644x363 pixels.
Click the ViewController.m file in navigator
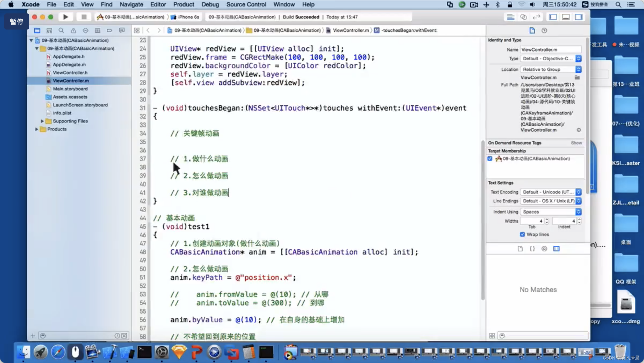(71, 81)
